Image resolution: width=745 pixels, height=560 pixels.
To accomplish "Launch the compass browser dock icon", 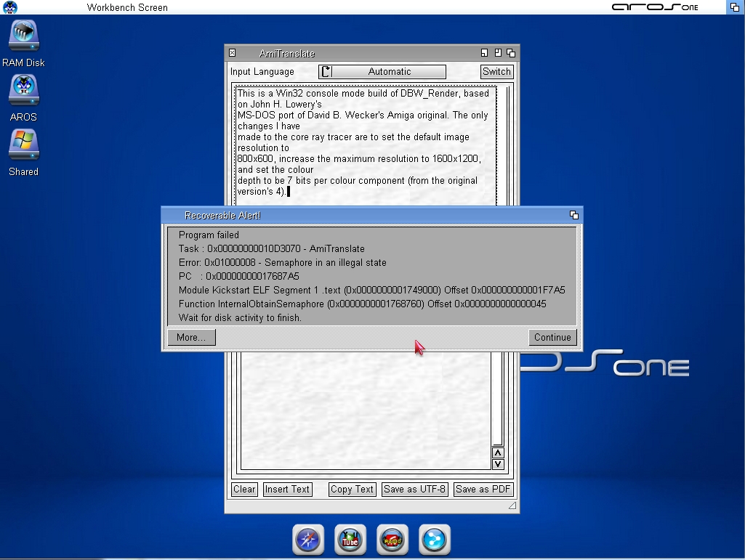I will tap(308, 540).
